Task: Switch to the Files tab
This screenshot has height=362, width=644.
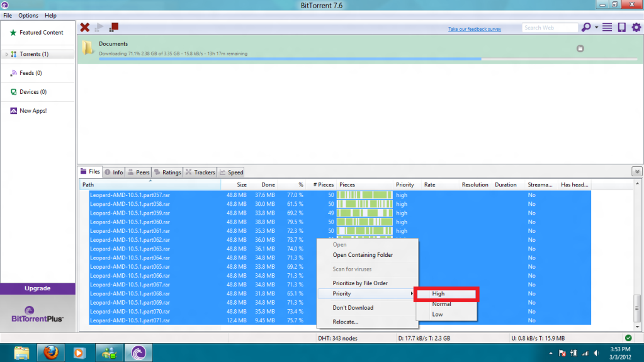Action: pyautogui.click(x=91, y=172)
